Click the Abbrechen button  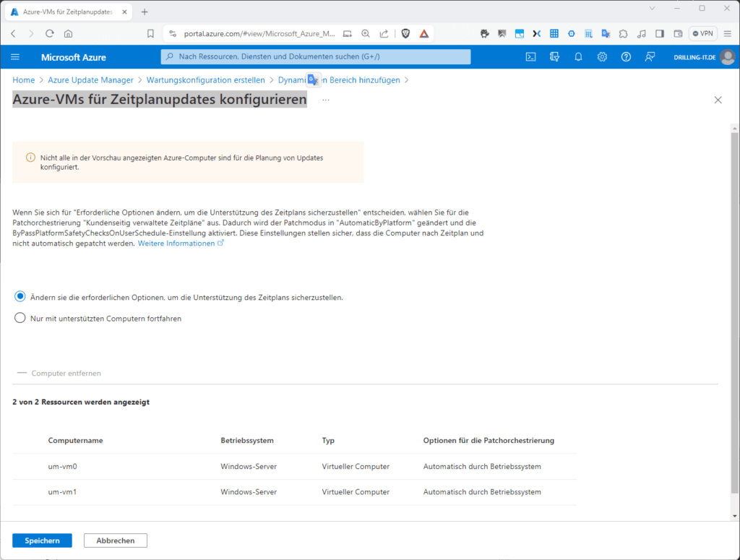click(116, 540)
